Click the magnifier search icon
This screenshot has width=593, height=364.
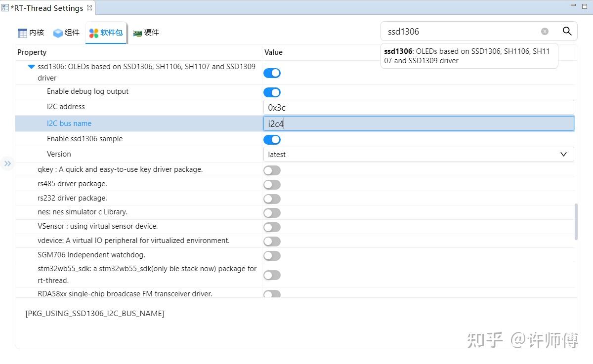pyautogui.click(x=567, y=31)
